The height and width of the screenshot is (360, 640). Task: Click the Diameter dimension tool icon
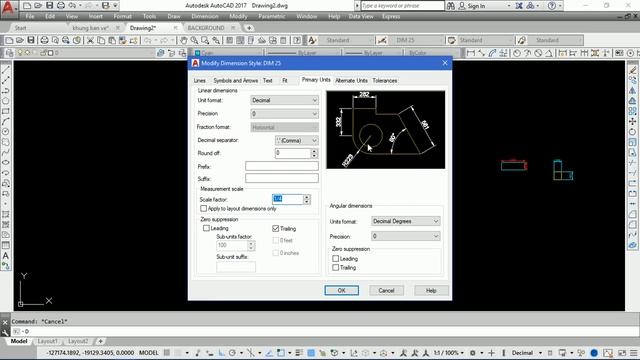538,53
